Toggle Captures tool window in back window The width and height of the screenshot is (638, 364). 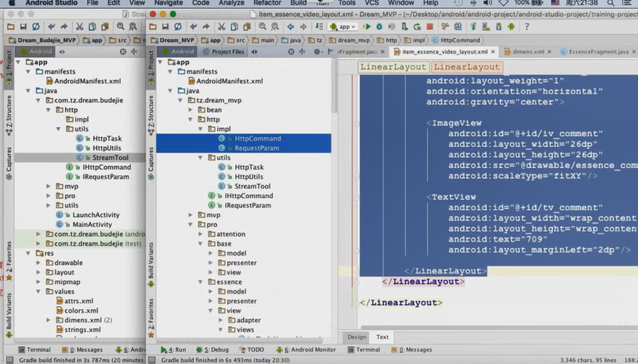tap(9, 164)
